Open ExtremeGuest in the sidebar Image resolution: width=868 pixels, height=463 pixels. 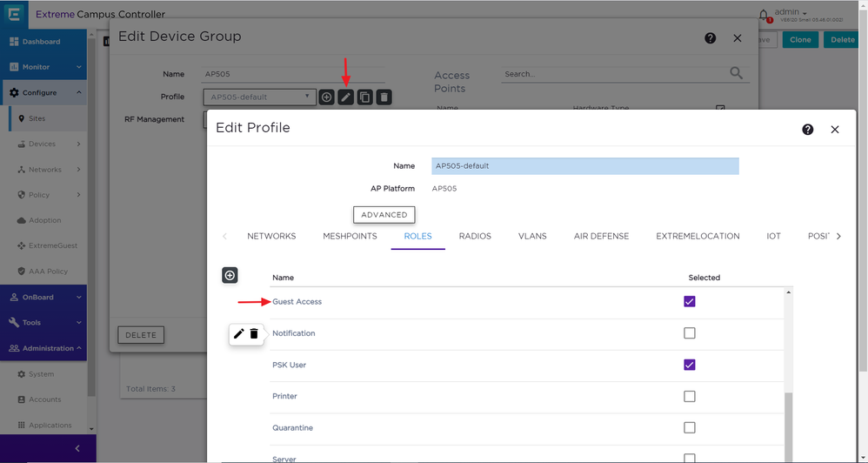click(48, 245)
